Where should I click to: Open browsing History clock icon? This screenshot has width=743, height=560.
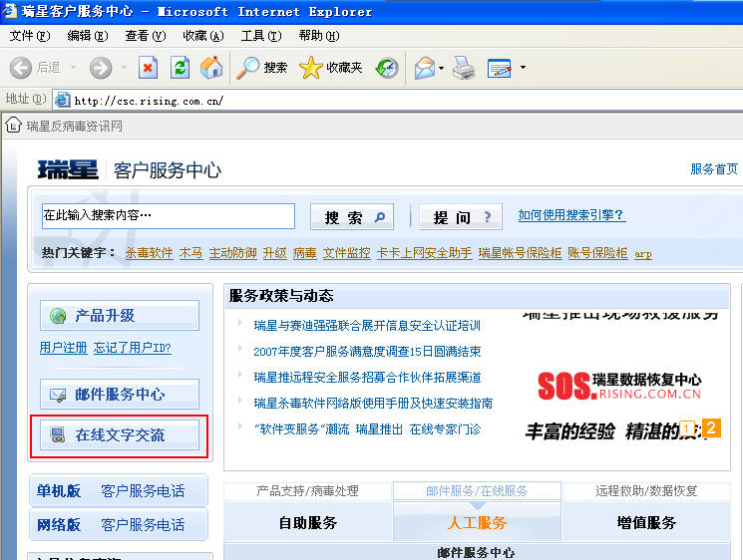coord(387,68)
